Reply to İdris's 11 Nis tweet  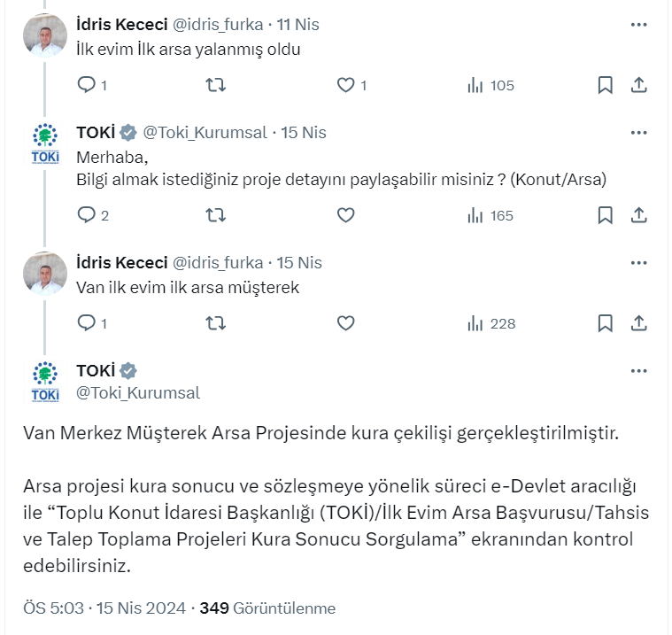point(87,85)
